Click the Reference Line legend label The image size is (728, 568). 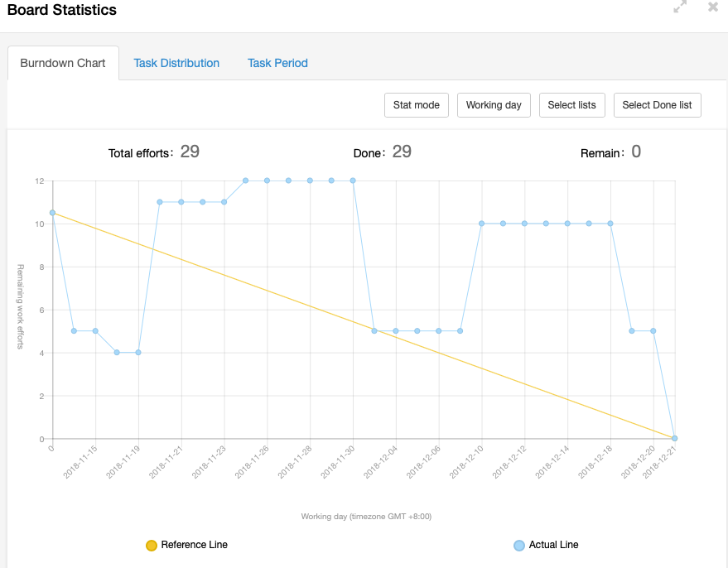click(194, 545)
